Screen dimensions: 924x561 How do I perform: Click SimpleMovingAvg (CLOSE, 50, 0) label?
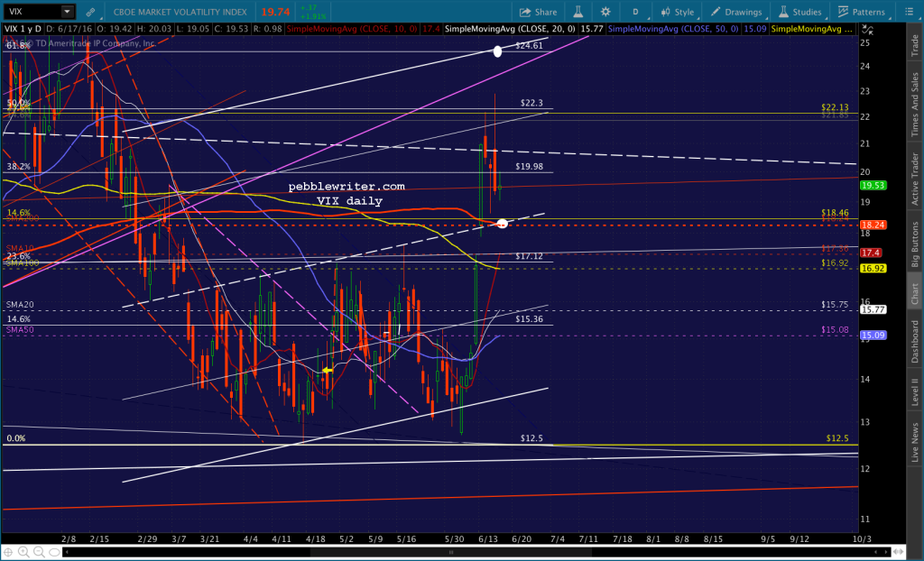click(x=673, y=28)
